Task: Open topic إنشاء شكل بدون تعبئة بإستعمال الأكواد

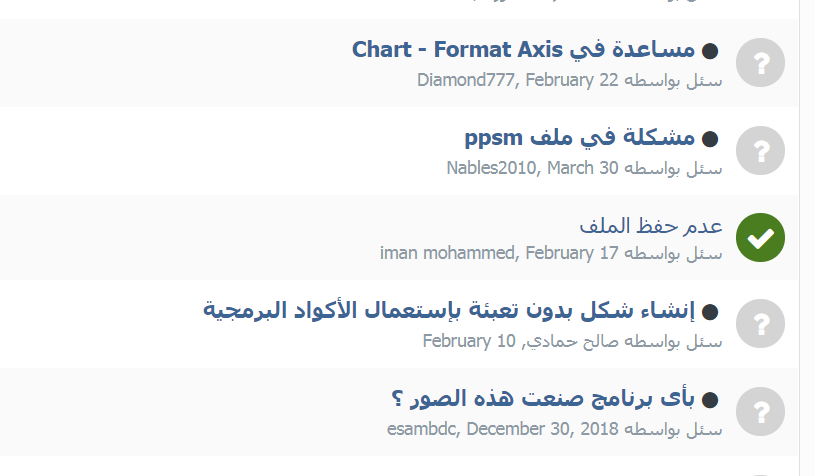Action: point(449,310)
